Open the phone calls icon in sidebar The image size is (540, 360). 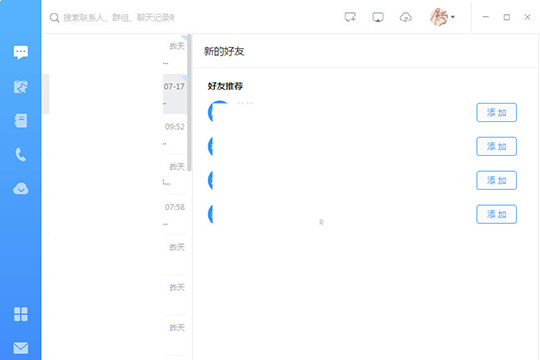pos(21,155)
